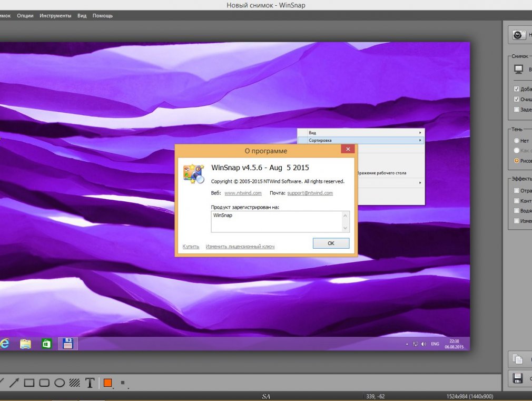The image size is (532, 401).
Task: Click the copyright NTWind Software line
Action: tap(278, 181)
